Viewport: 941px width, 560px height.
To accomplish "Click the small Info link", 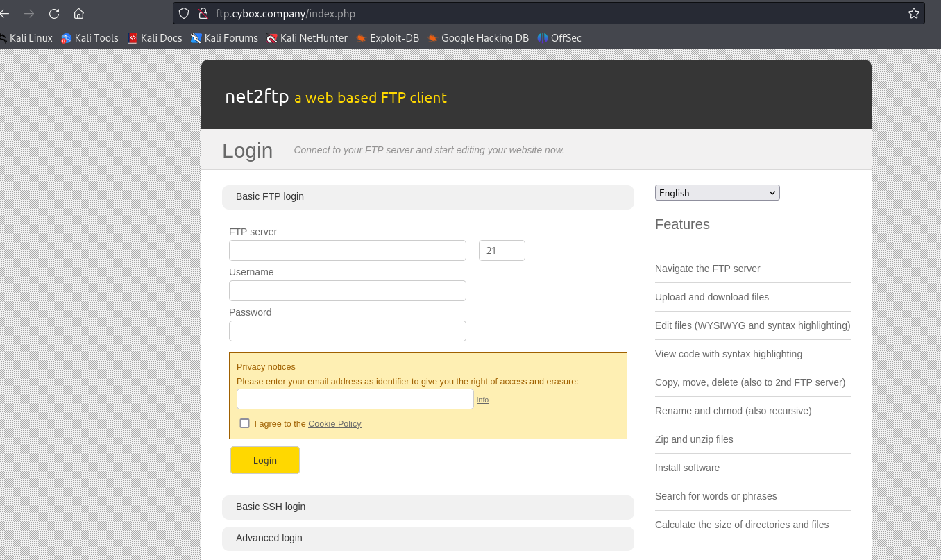I will [482, 400].
